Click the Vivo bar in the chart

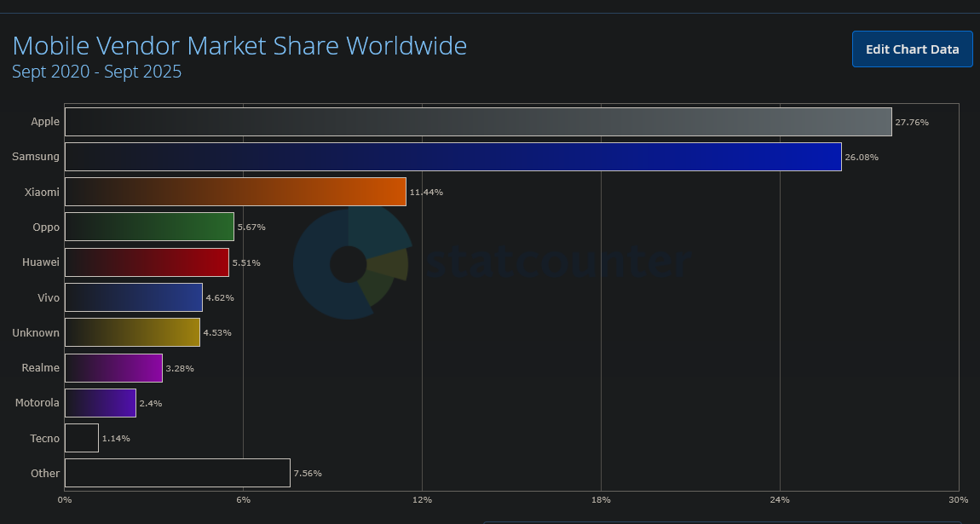point(134,297)
